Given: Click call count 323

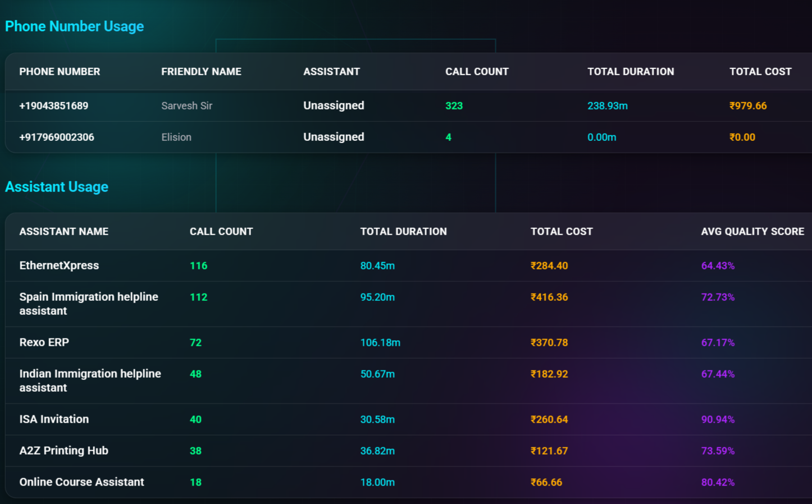Looking at the screenshot, I should (x=454, y=106).
